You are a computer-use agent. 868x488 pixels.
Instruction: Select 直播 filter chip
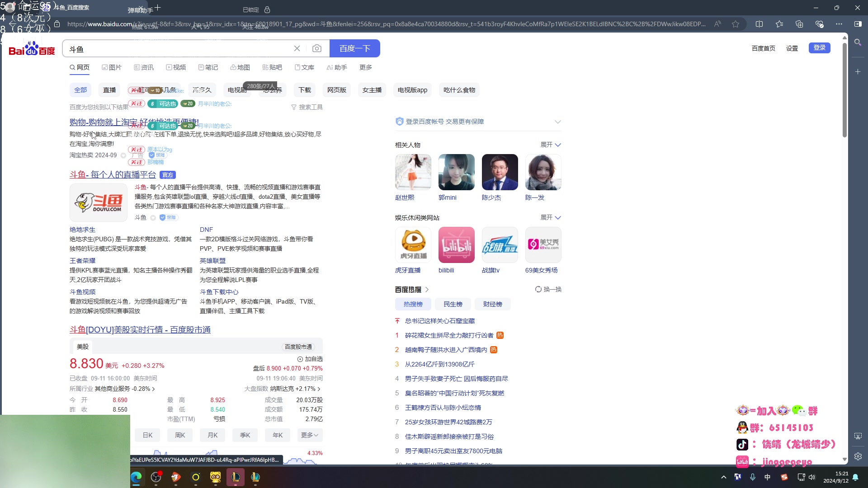coord(109,90)
